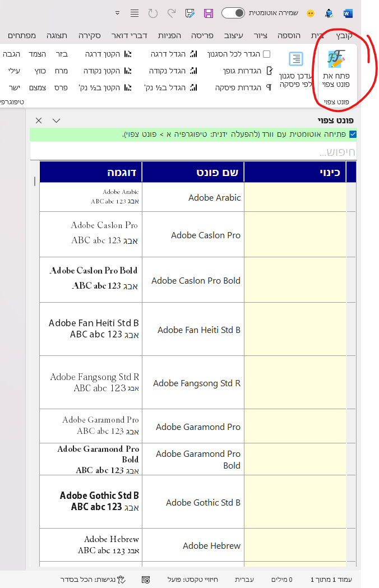Click the חיפוש search field

(193, 151)
